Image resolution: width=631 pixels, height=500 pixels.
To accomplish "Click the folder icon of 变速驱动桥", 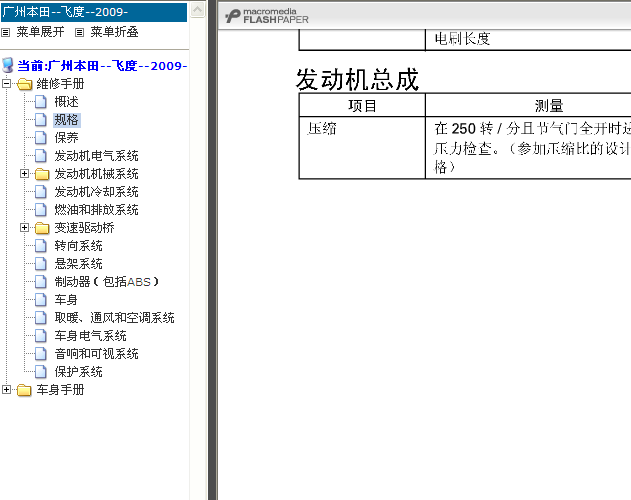I will 42,228.
